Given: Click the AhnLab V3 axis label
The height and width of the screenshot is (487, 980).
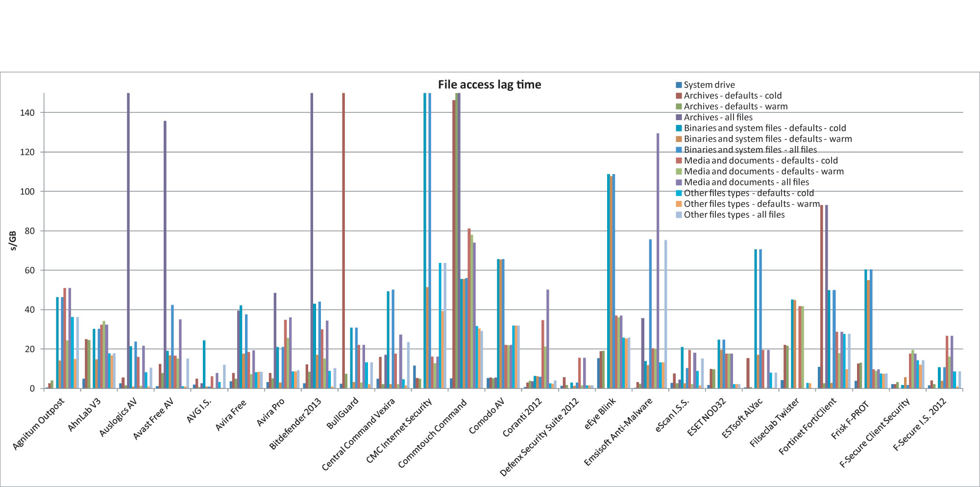Looking at the screenshot, I should point(84,415).
